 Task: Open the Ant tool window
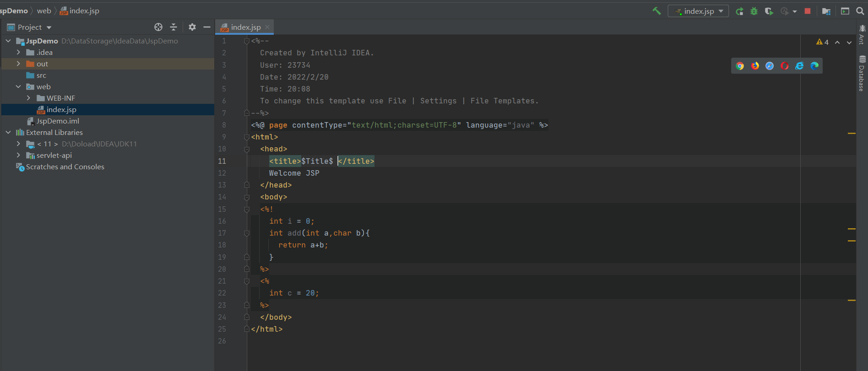pos(862,35)
